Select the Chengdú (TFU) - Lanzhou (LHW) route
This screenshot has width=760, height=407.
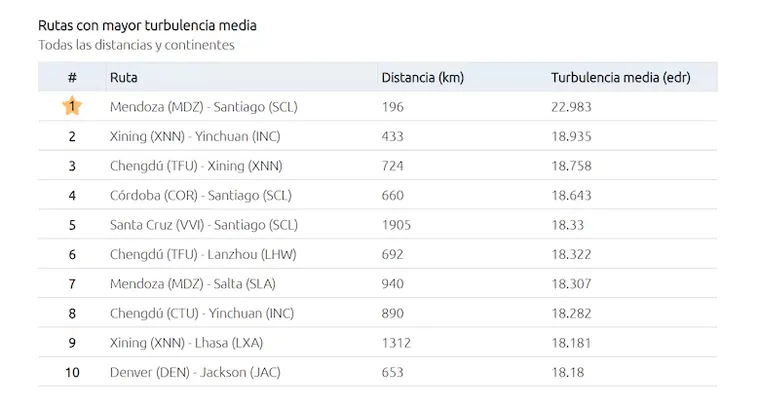click(x=203, y=255)
